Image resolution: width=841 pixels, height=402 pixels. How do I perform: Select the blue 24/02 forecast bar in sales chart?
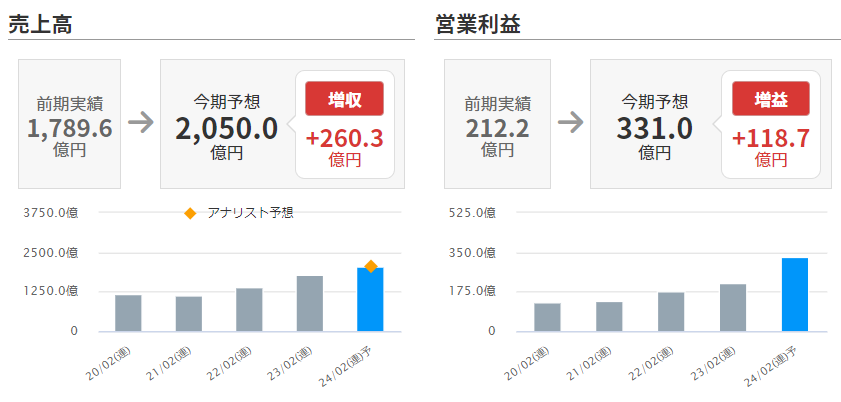[x=370, y=300]
